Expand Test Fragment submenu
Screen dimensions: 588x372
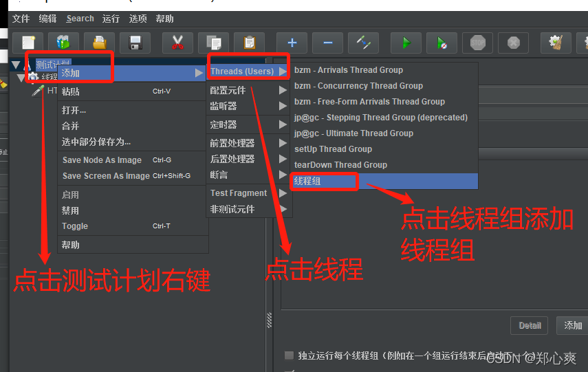(x=249, y=193)
